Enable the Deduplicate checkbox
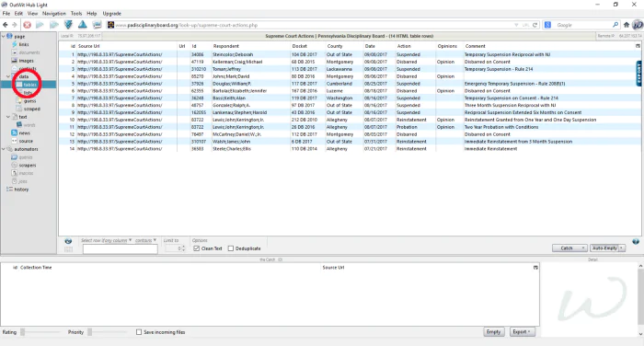Viewport: 644px width, 346px height. [231, 248]
